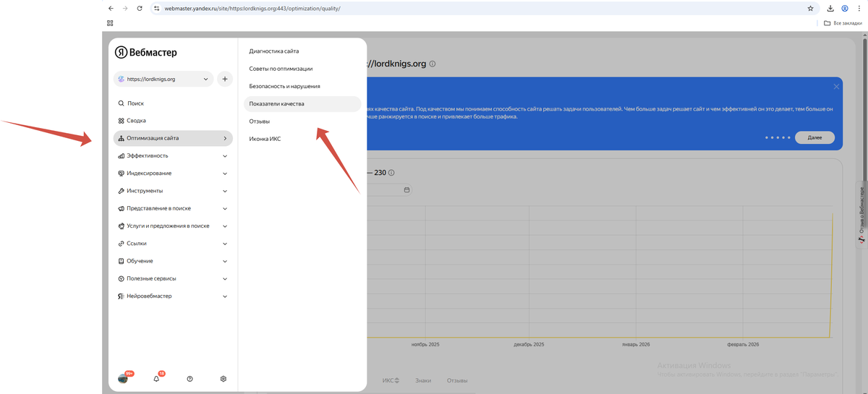This screenshot has width=868, height=394.
Task: Click info icon next to lordknigs.org heading
Action: point(433,64)
